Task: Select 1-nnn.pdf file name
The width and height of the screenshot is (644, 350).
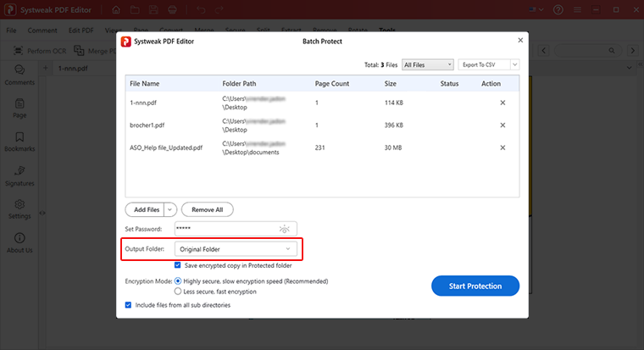Action: tap(143, 103)
